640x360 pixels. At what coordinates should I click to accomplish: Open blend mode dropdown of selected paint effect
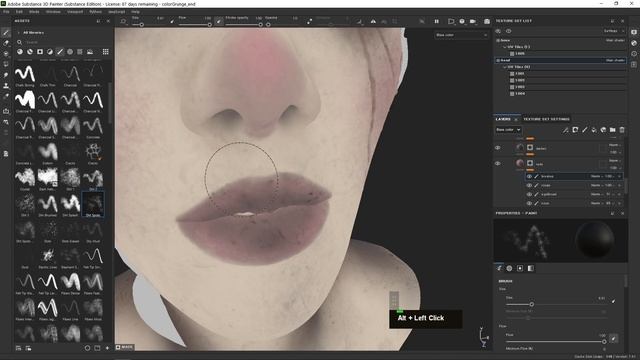point(596,176)
